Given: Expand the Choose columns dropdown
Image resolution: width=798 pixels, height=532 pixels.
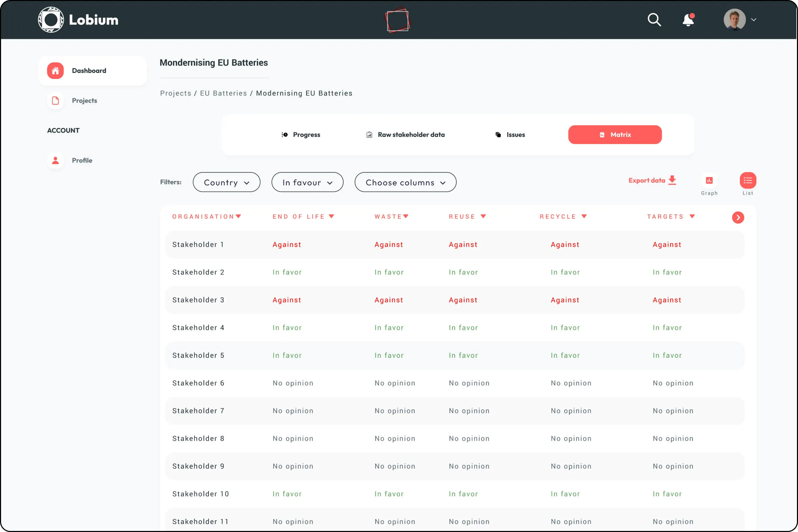Looking at the screenshot, I should point(405,182).
